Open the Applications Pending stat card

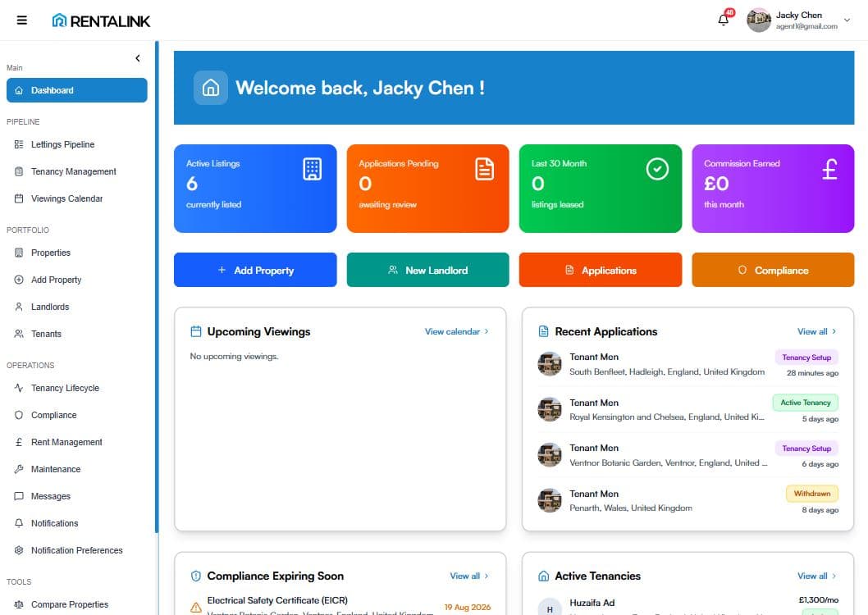[428, 189]
